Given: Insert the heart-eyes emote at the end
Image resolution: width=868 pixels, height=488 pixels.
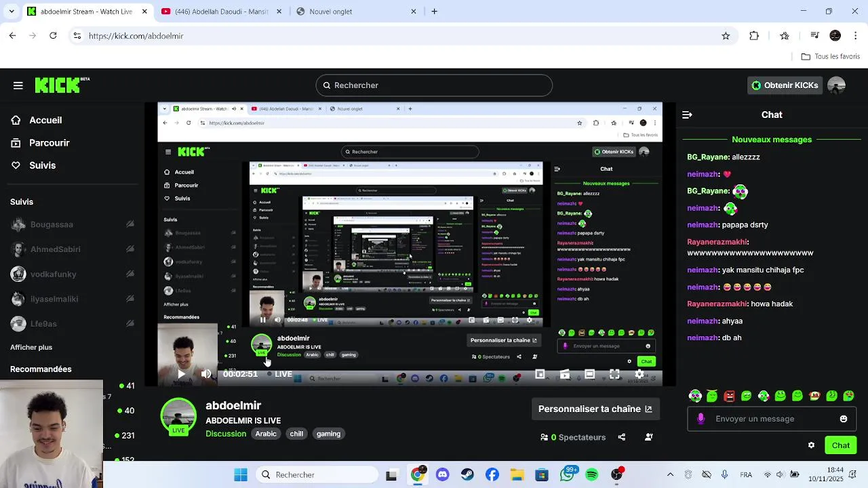Looking at the screenshot, I should (x=848, y=396).
